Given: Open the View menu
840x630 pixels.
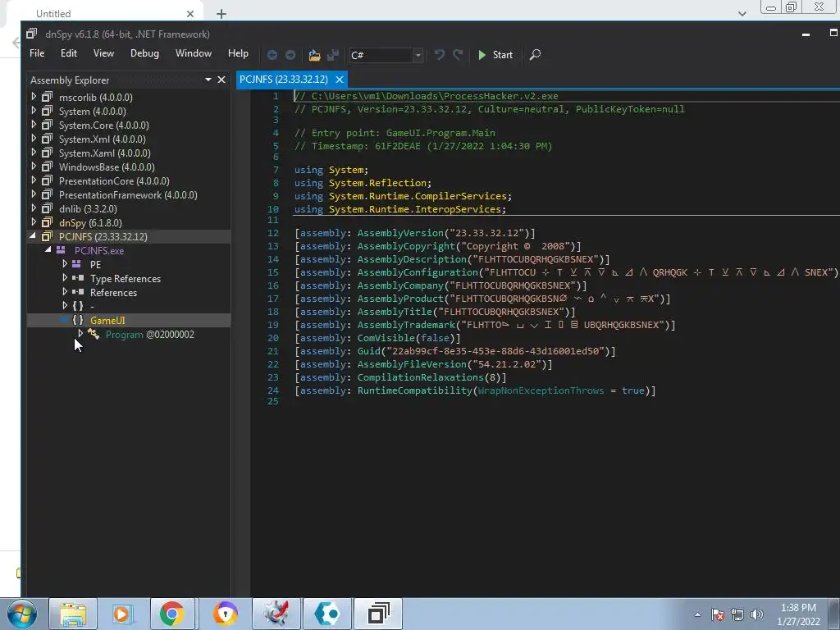Looking at the screenshot, I should pos(103,53).
